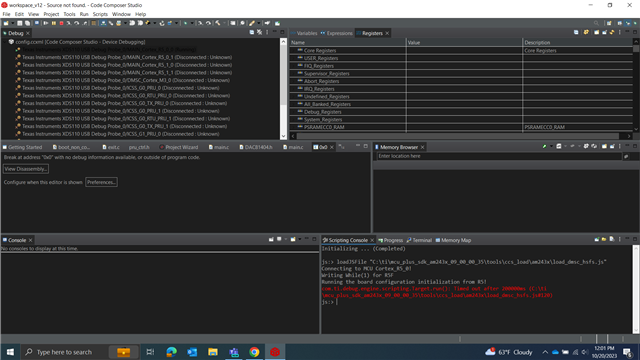640x360 pixels.
Task: Click the Save All toolbar icon
Action: 27,23
